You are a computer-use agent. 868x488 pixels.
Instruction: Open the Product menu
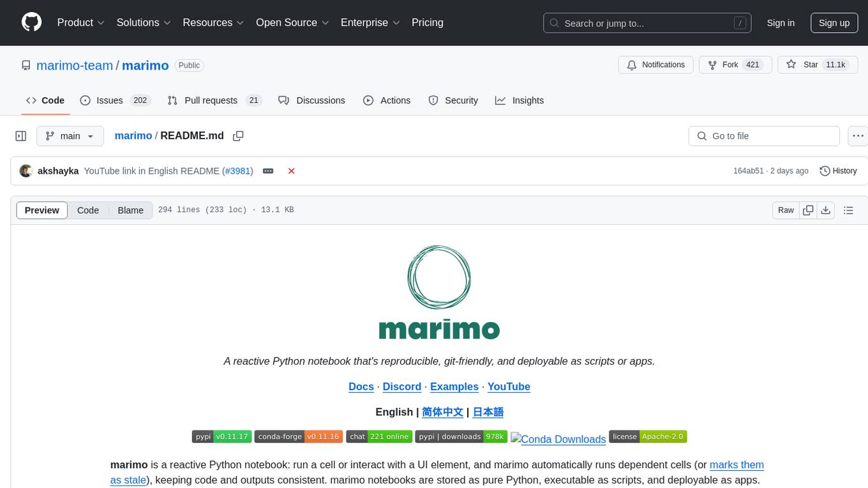click(81, 22)
